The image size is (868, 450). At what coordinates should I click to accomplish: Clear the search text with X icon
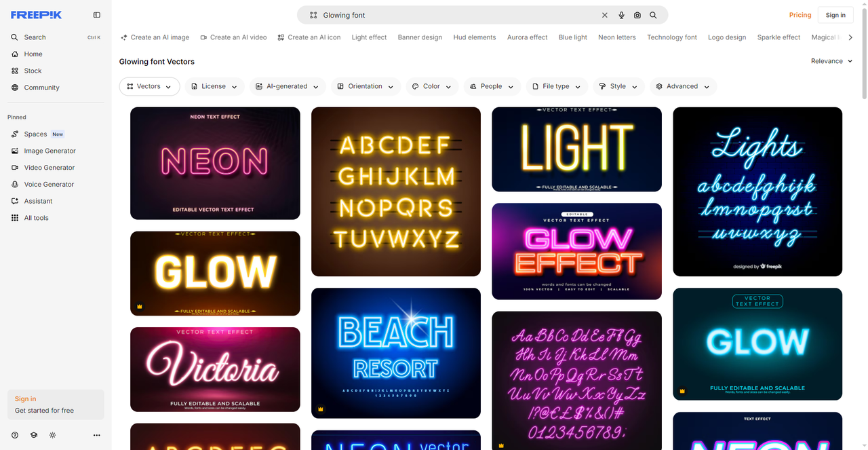coord(605,15)
